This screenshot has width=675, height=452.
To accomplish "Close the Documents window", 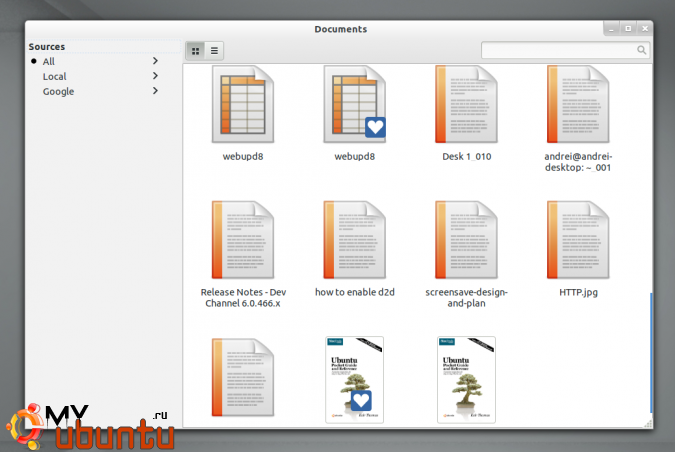I will point(645,28).
